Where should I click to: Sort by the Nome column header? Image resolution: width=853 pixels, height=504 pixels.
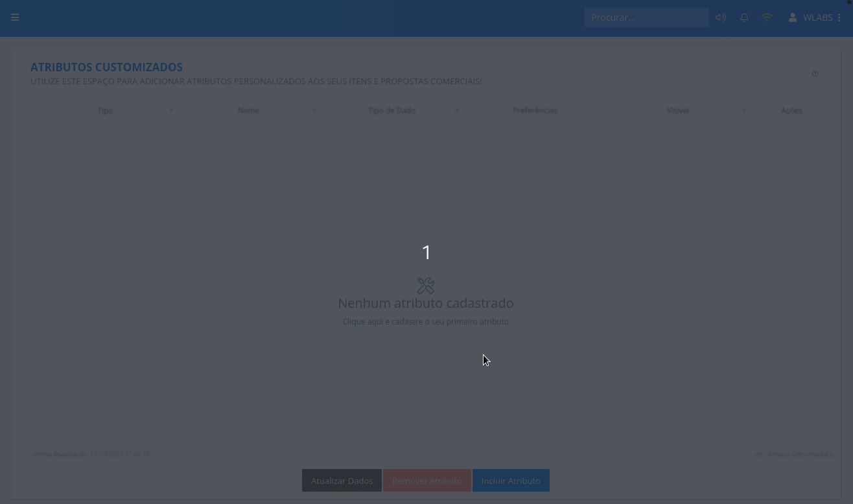tap(248, 110)
